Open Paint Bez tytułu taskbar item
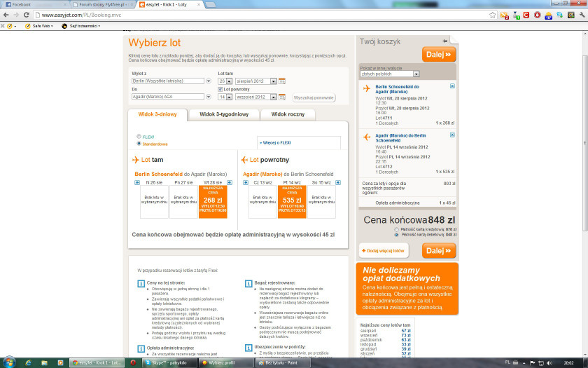The image size is (588, 368). pos(283,363)
